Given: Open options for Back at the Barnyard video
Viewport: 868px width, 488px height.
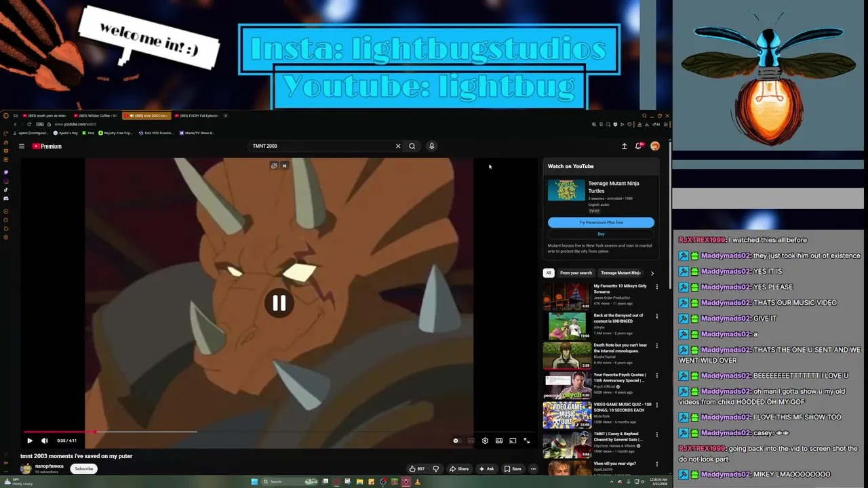Looking at the screenshot, I should coord(656,316).
